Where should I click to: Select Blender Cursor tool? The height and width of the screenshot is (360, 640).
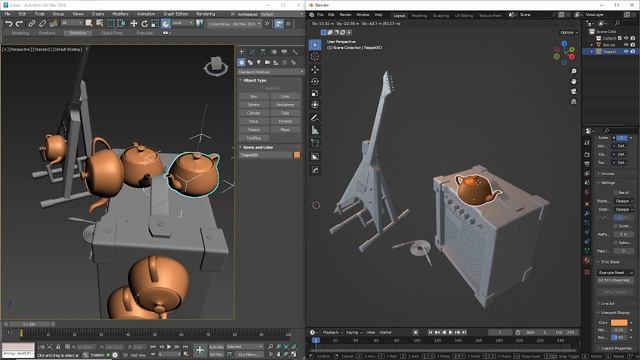coord(315,56)
